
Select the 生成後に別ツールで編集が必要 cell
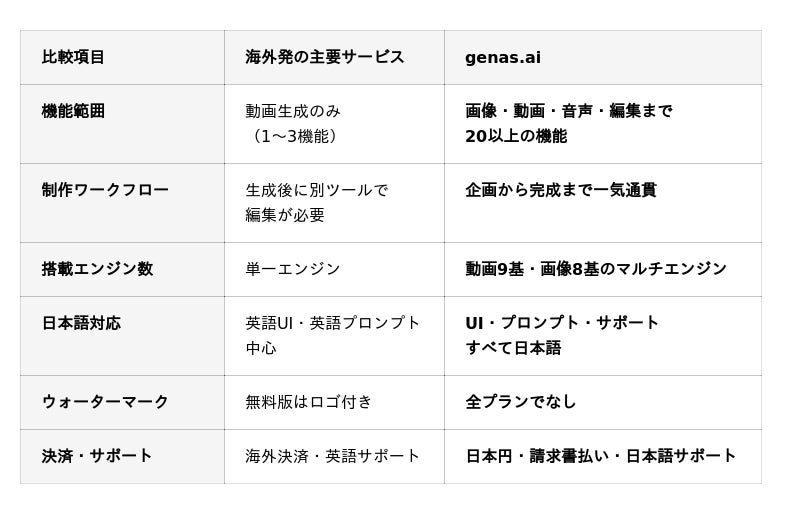pos(316,202)
